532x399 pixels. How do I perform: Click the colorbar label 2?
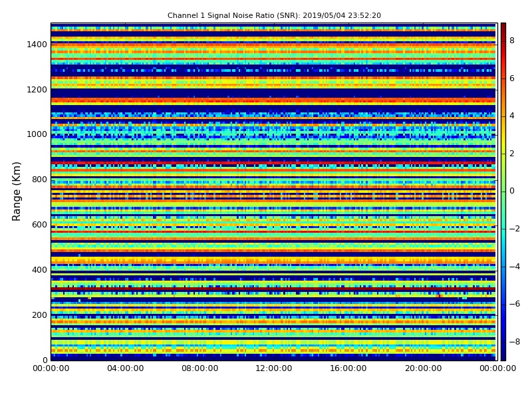coord(512,154)
